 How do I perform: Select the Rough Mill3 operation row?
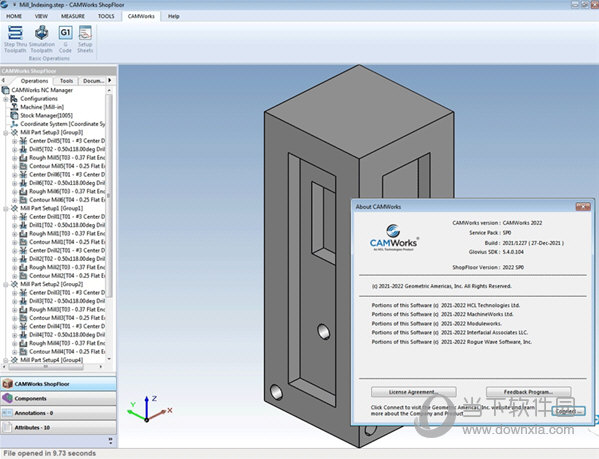[x=67, y=309]
